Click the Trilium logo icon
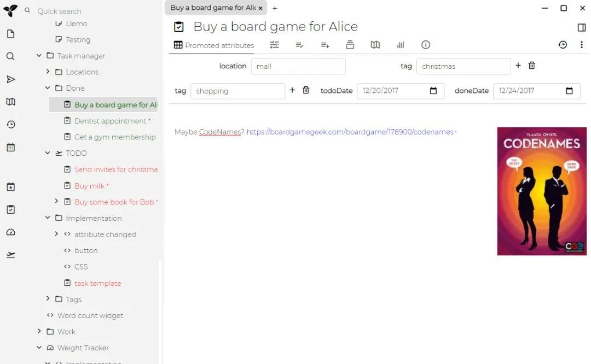 (10, 10)
